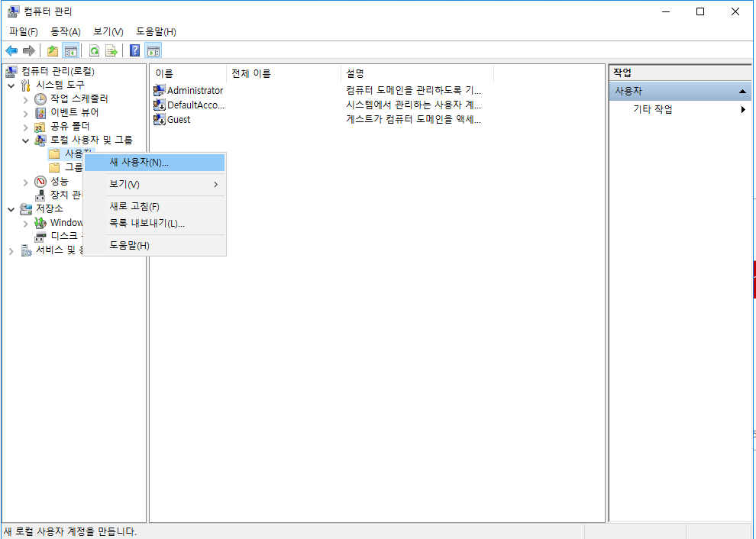Click the 공유 폴더 icon
Screen dimensions: 756x539
[40, 127]
